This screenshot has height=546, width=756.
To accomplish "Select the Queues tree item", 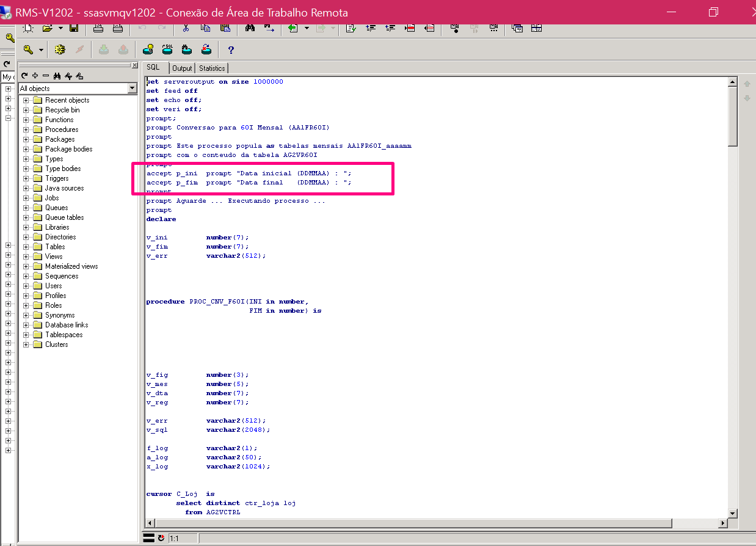I will (56, 208).
